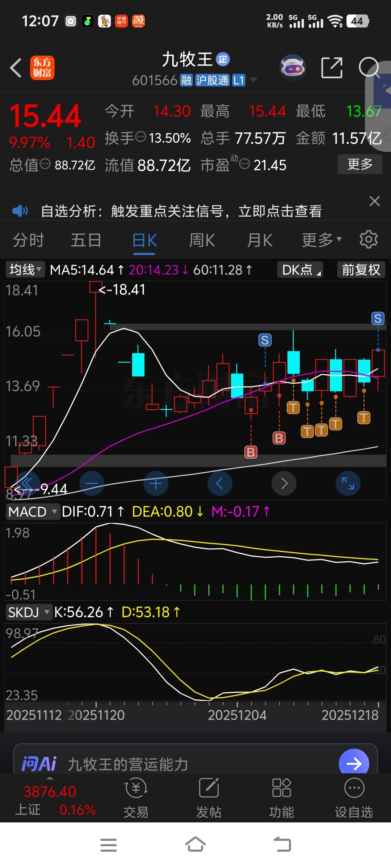The width and height of the screenshot is (391, 868).
Task: Tap the 沪股通 tag
Action: point(213,80)
